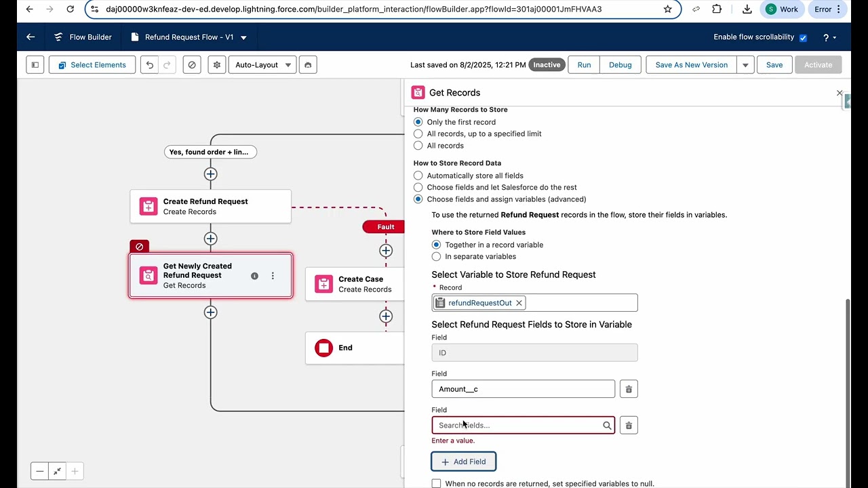The height and width of the screenshot is (488, 868).
Task: Click the Get Newly Created Refund Request icon
Action: click(x=149, y=275)
